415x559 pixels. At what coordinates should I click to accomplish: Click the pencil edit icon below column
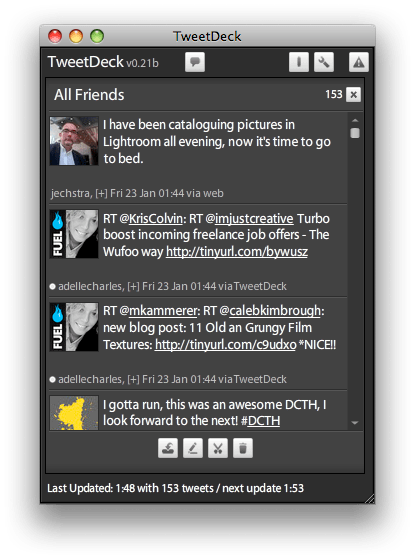point(193,448)
